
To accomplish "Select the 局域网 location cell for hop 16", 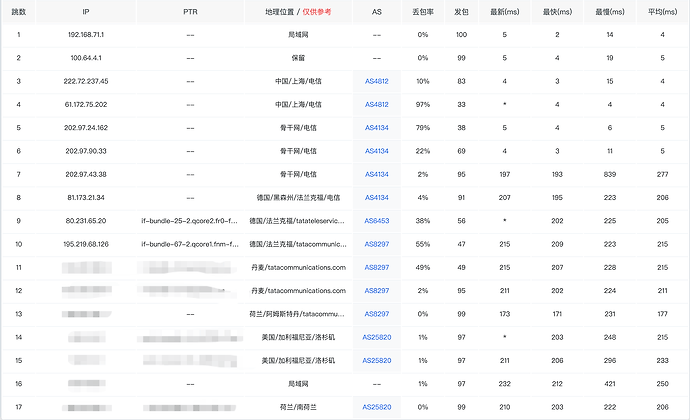I will point(298,384).
